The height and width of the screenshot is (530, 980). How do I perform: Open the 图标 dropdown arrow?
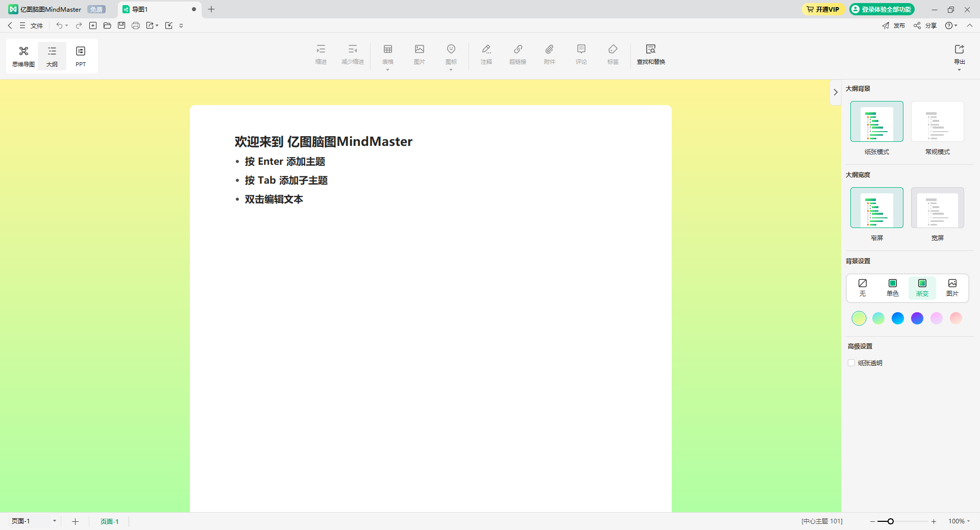pos(451,70)
